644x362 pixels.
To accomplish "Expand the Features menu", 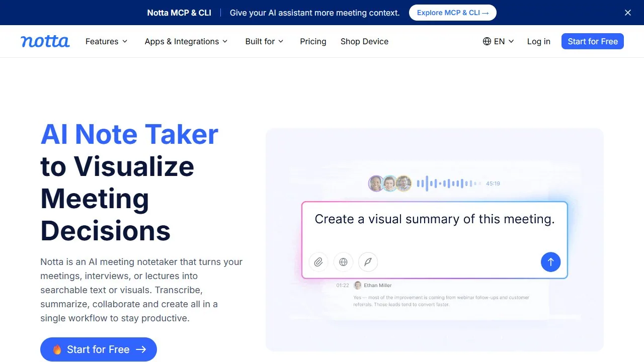I will [107, 41].
